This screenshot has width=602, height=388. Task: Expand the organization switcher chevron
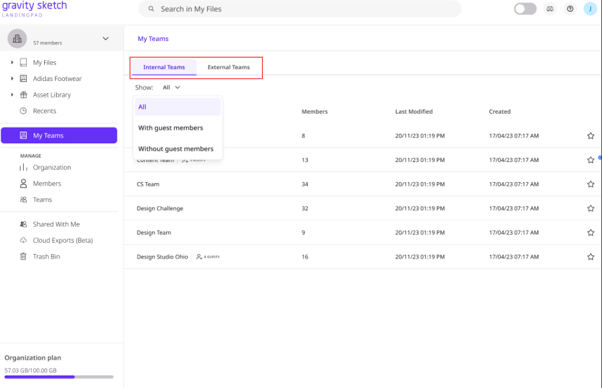[106, 38]
